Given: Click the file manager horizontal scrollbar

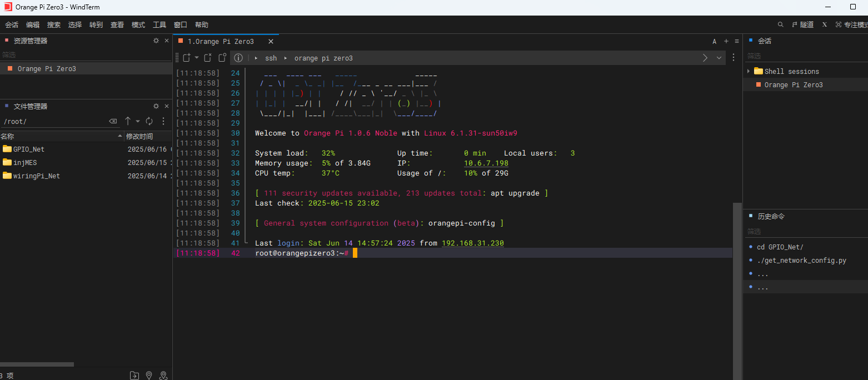Looking at the screenshot, I should [x=37, y=364].
